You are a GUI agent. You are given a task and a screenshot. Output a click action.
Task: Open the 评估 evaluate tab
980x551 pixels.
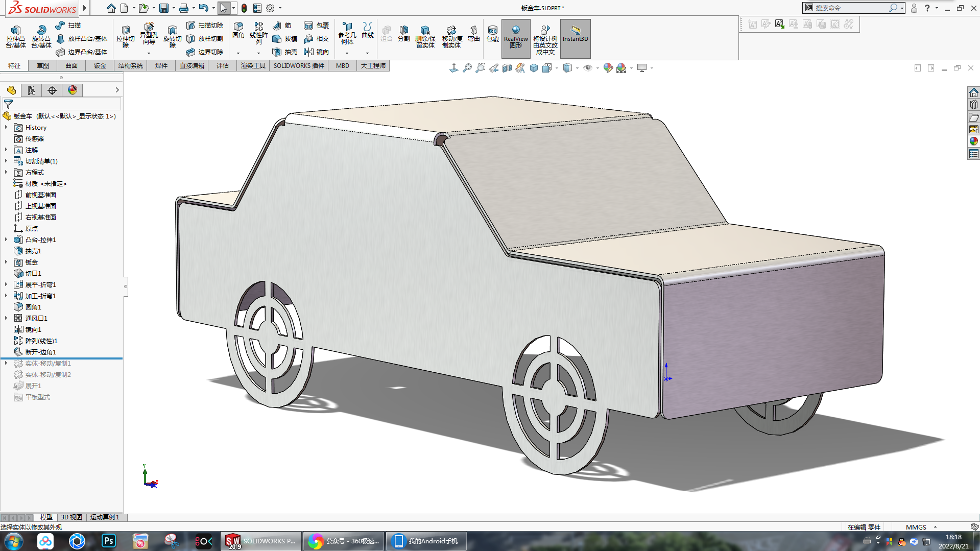(222, 66)
